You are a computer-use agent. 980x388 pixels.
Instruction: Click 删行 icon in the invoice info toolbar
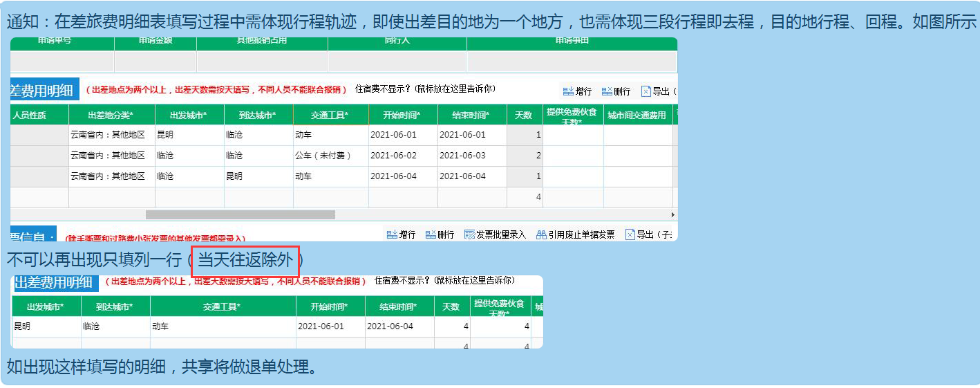coord(431,234)
